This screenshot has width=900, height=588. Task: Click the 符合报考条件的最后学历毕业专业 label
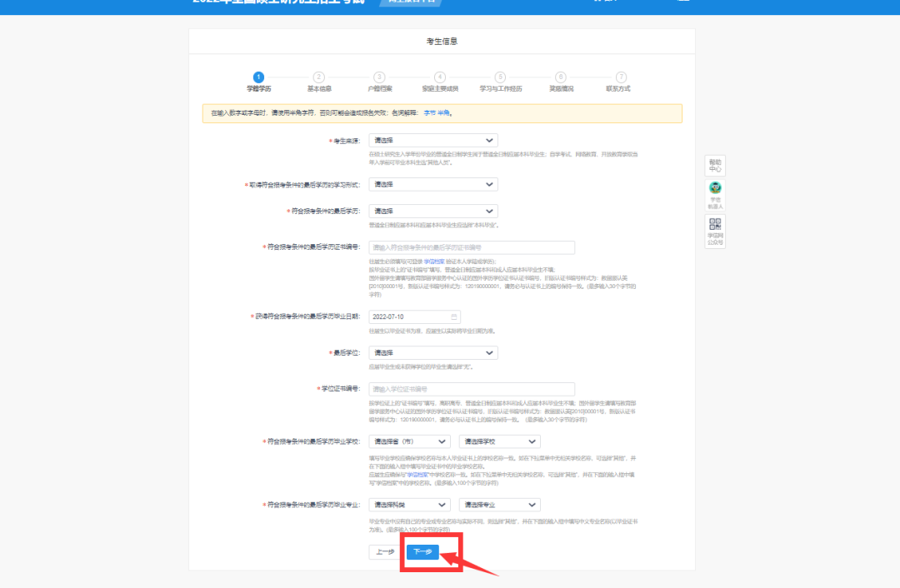coord(313,505)
